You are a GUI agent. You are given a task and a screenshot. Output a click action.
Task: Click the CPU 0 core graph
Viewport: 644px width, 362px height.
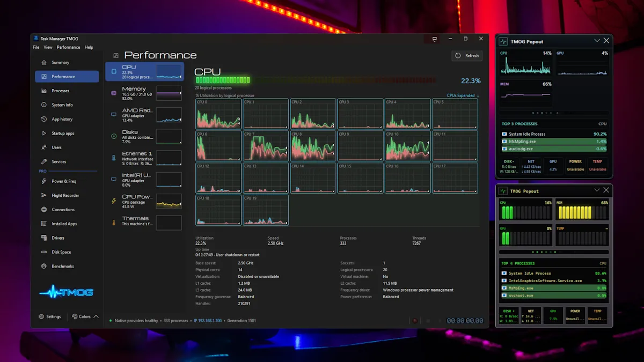point(218,114)
